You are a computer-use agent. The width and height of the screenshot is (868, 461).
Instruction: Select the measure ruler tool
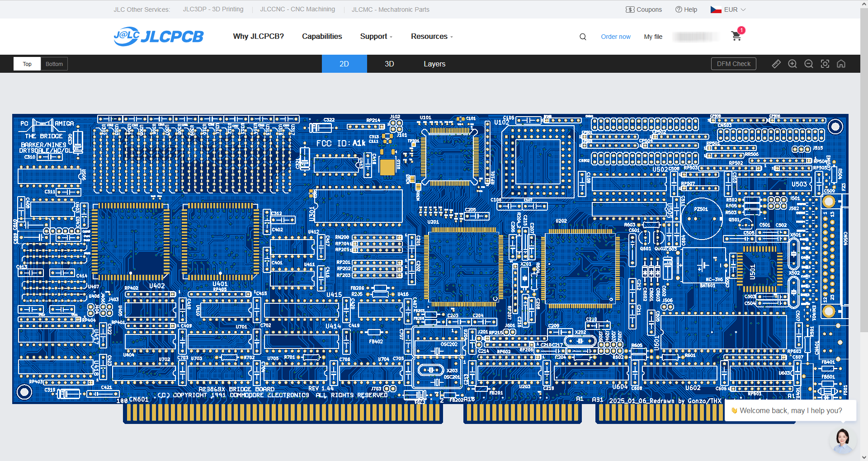click(x=776, y=64)
